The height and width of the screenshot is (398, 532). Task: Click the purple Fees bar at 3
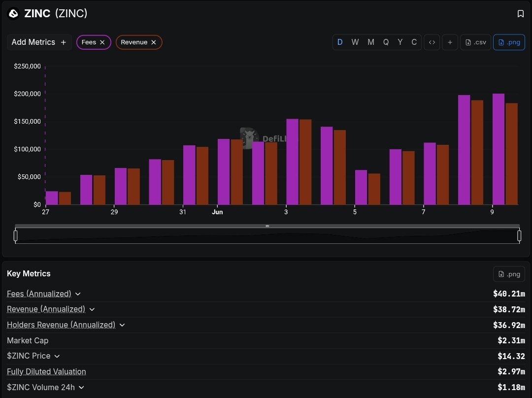pyautogui.click(x=293, y=162)
